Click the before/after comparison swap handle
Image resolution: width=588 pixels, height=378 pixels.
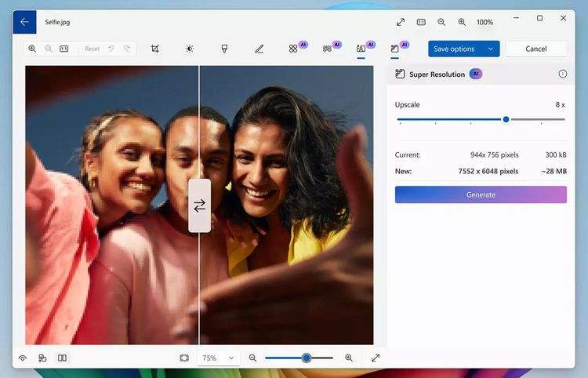[199, 205]
